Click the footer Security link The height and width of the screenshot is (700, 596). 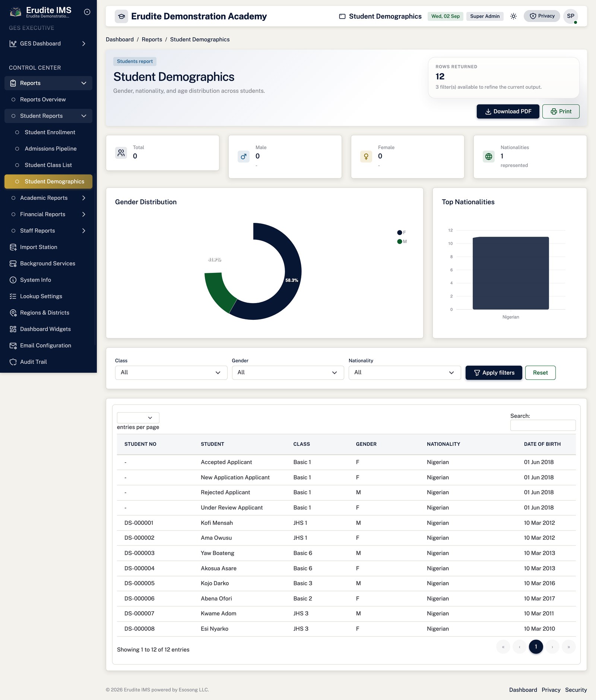(x=576, y=690)
